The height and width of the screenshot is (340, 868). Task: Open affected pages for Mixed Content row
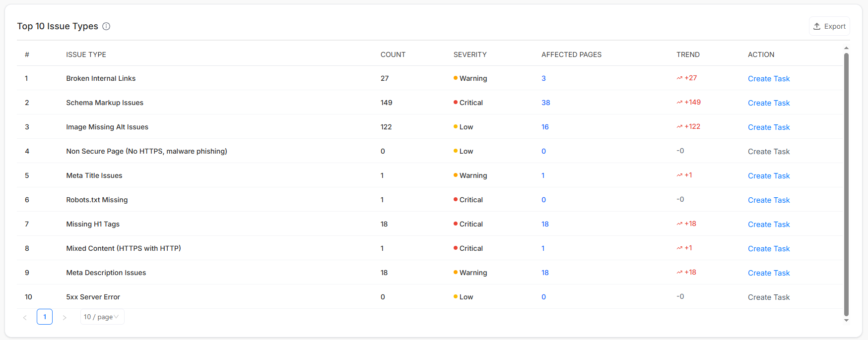[543, 248]
